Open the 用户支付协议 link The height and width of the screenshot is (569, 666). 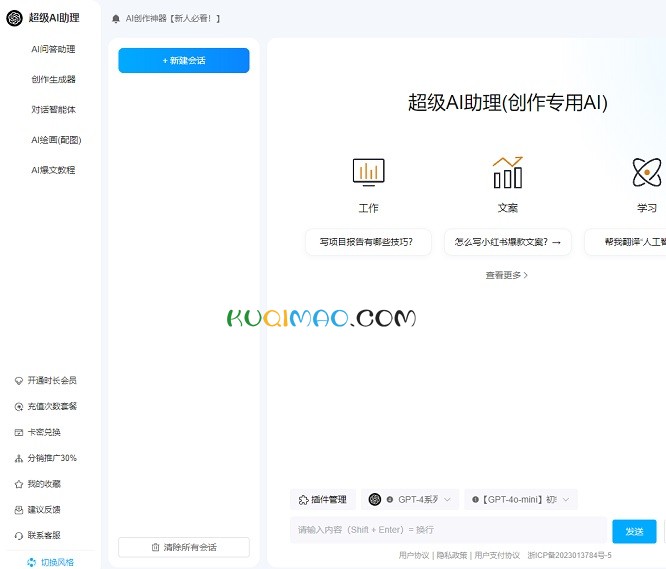click(x=497, y=555)
